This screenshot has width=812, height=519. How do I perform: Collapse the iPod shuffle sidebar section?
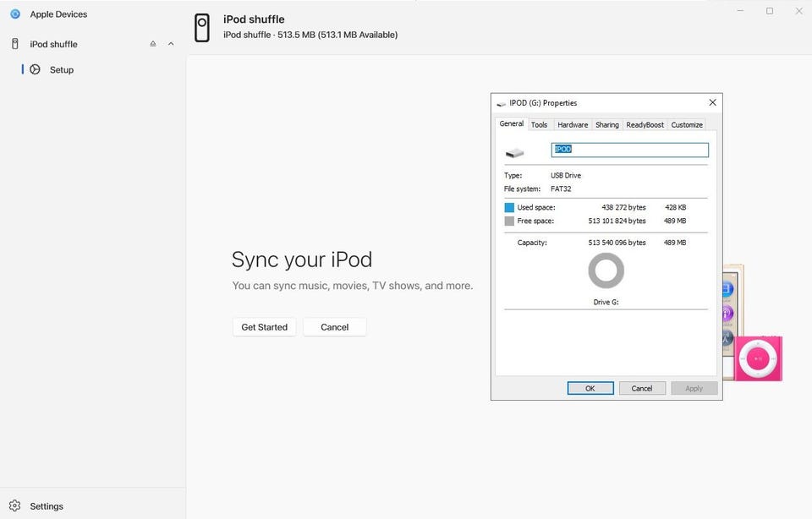pyautogui.click(x=171, y=44)
